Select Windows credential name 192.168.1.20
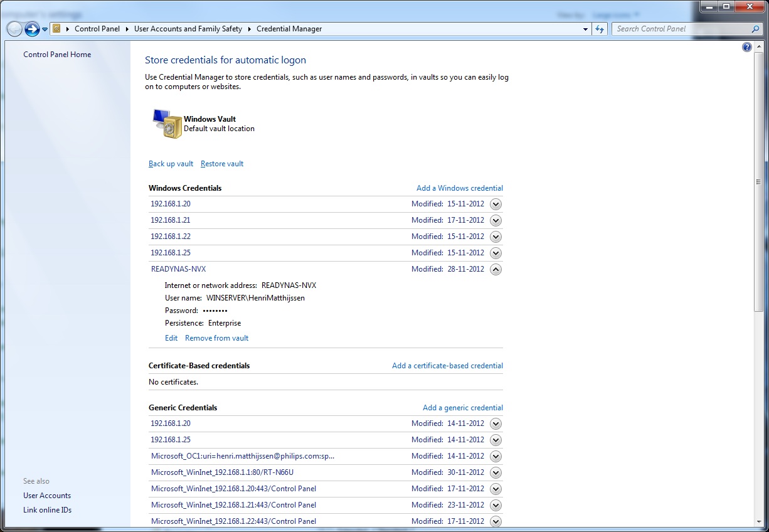Image resolution: width=769 pixels, height=532 pixels. pyautogui.click(x=171, y=204)
